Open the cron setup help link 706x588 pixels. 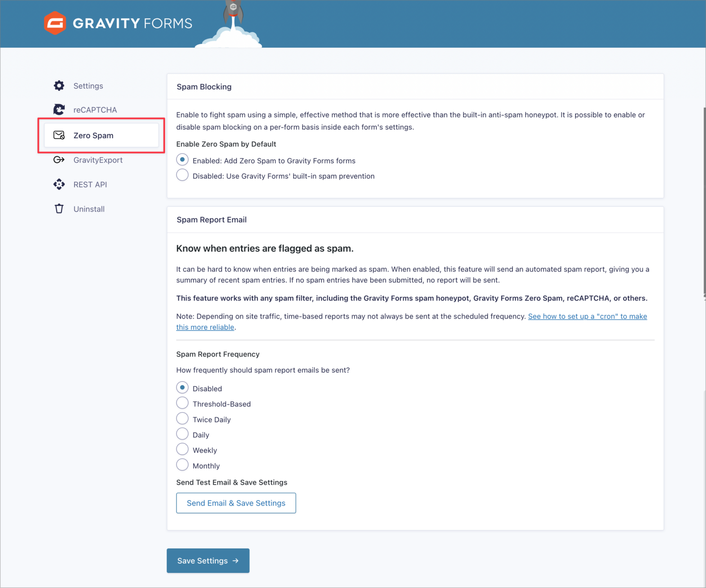click(x=587, y=317)
